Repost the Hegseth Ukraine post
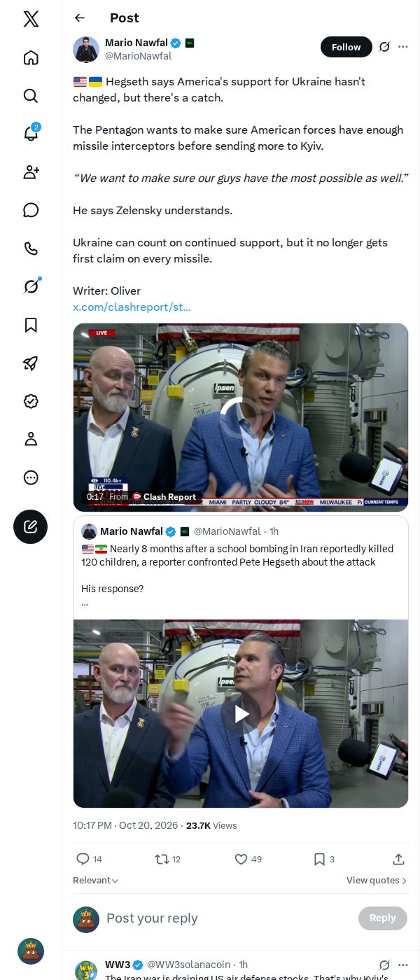This screenshot has height=980, width=420. point(167,859)
